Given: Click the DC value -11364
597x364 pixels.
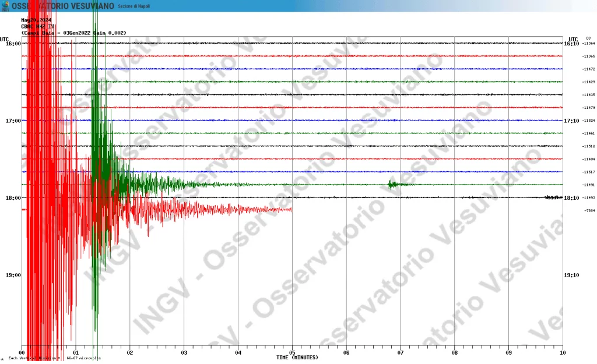Looking at the screenshot, I should point(589,44).
